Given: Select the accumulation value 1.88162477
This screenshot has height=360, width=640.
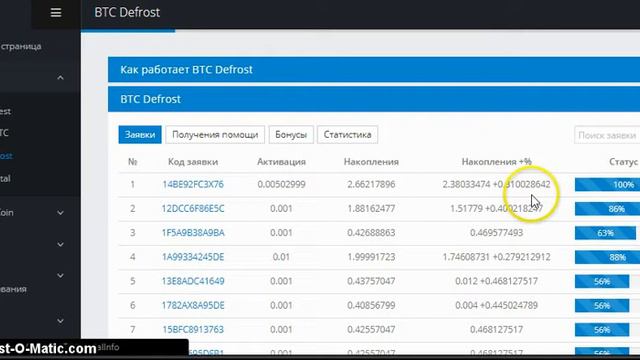Looking at the screenshot, I should (371, 209).
